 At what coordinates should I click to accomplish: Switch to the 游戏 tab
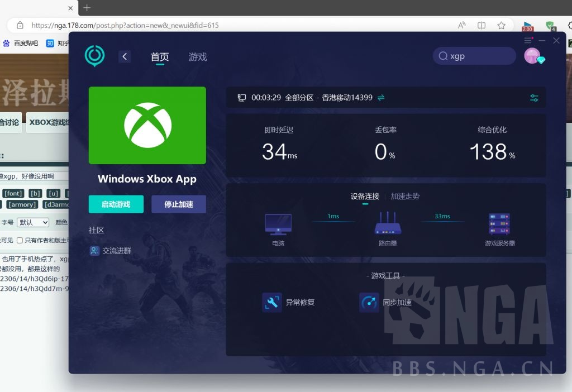tap(197, 56)
